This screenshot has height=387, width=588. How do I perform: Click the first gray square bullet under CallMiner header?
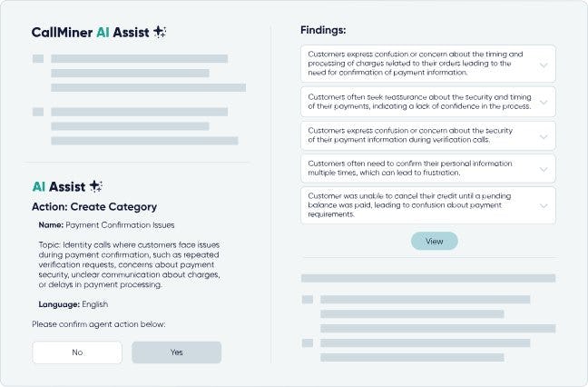click(37, 59)
